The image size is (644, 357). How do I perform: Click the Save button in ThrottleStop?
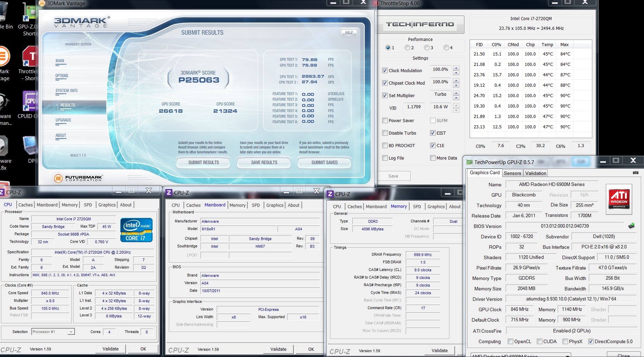[393, 176]
